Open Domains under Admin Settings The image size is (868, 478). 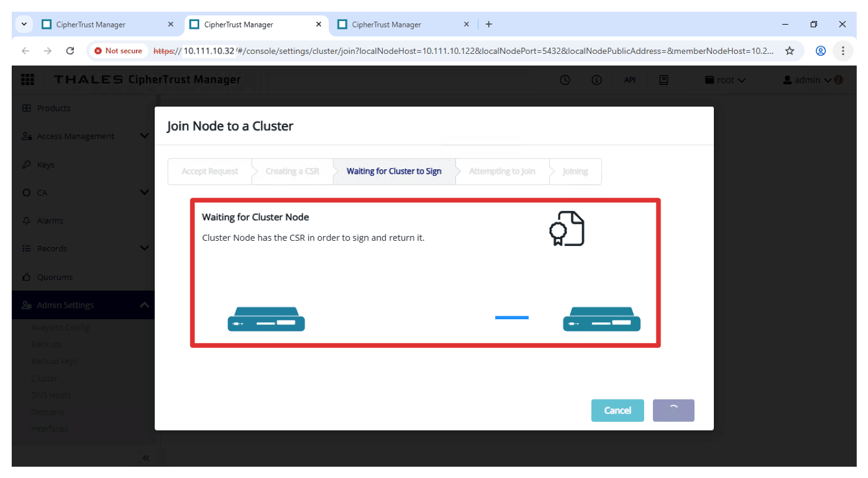[48, 412]
